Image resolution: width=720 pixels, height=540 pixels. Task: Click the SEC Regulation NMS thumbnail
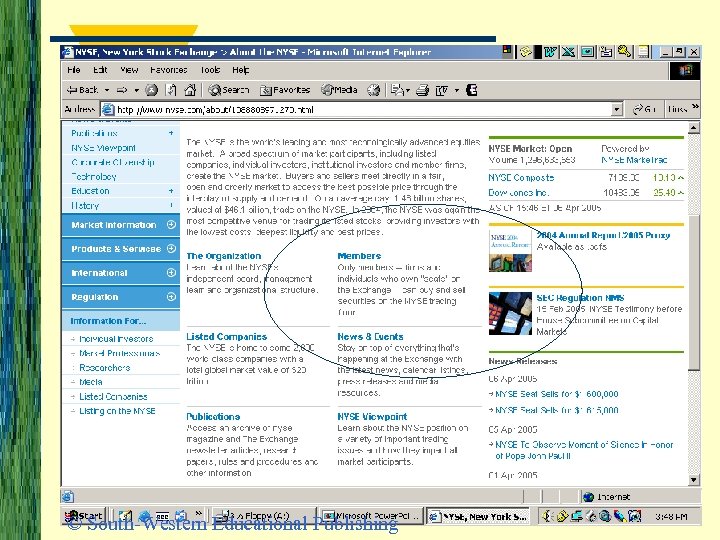[x=510, y=313]
